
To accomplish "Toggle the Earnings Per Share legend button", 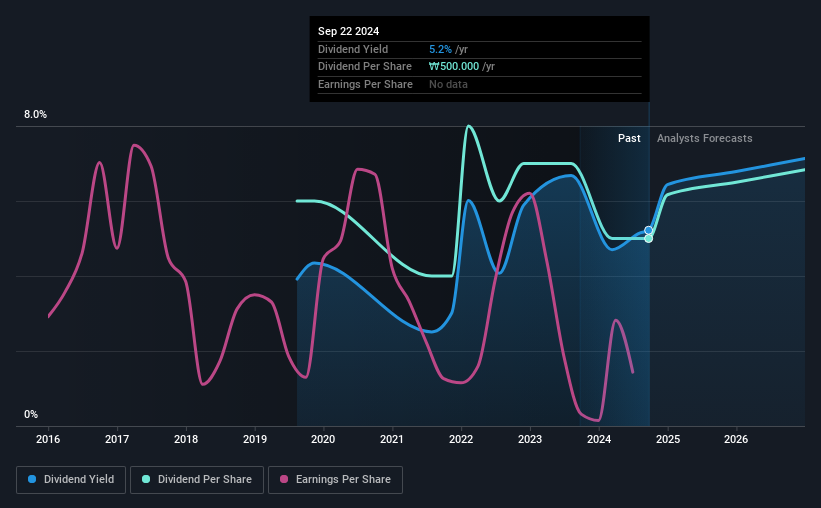I will tap(335, 479).
